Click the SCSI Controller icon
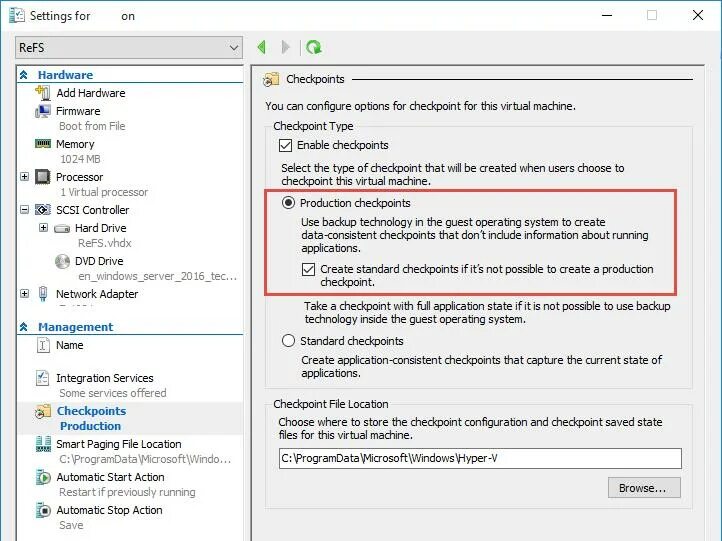This screenshot has width=722, height=541. (x=43, y=210)
